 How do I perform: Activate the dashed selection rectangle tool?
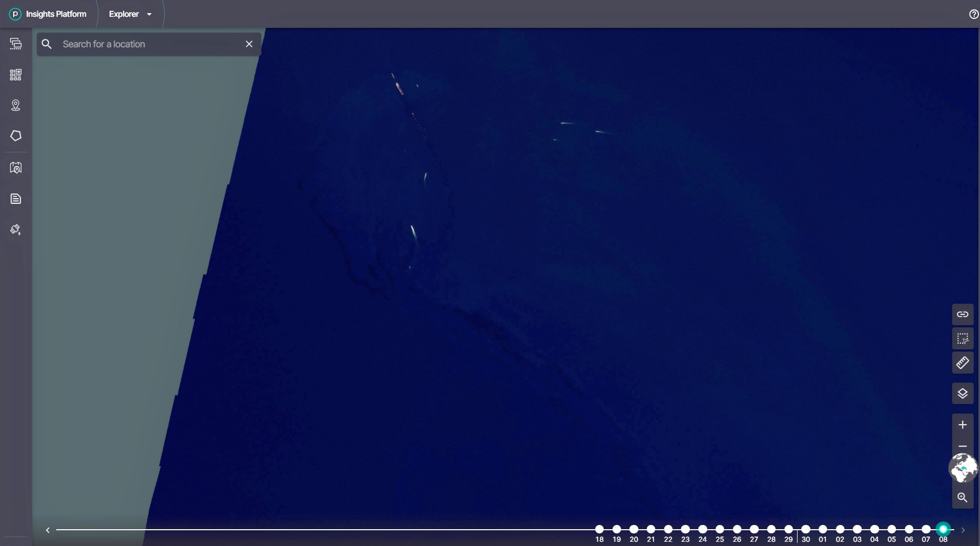click(x=963, y=338)
